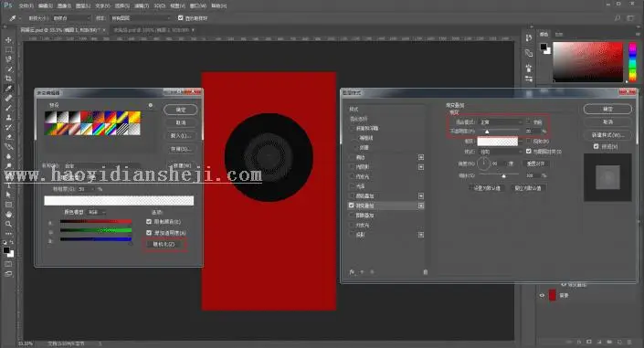Enable Bevel and Emboss effect checkbox

click(351, 128)
